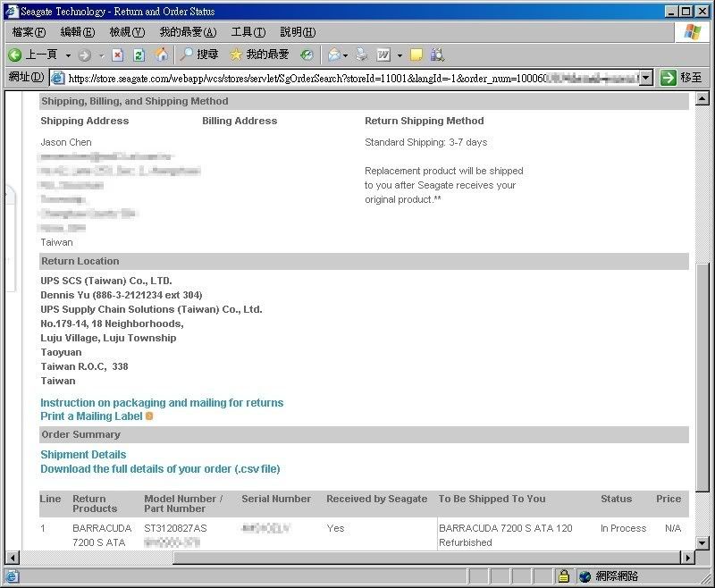Refresh the page with the green arrows icon

139,55
